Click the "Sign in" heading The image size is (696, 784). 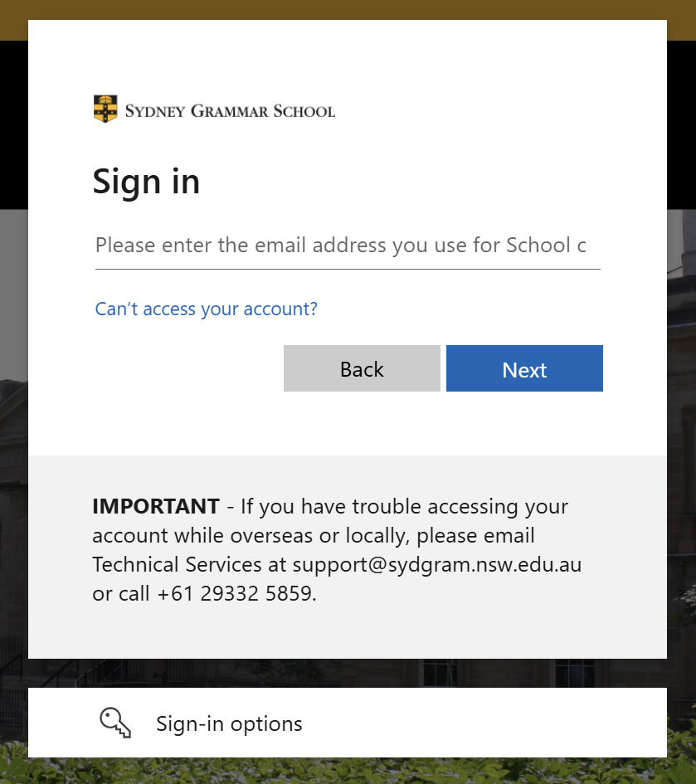(146, 181)
